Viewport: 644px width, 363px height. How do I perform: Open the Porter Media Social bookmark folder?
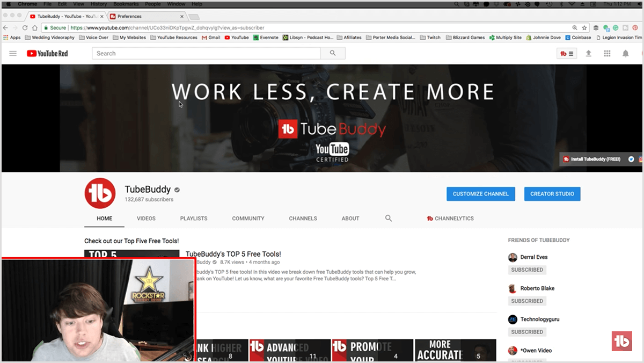pyautogui.click(x=391, y=38)
